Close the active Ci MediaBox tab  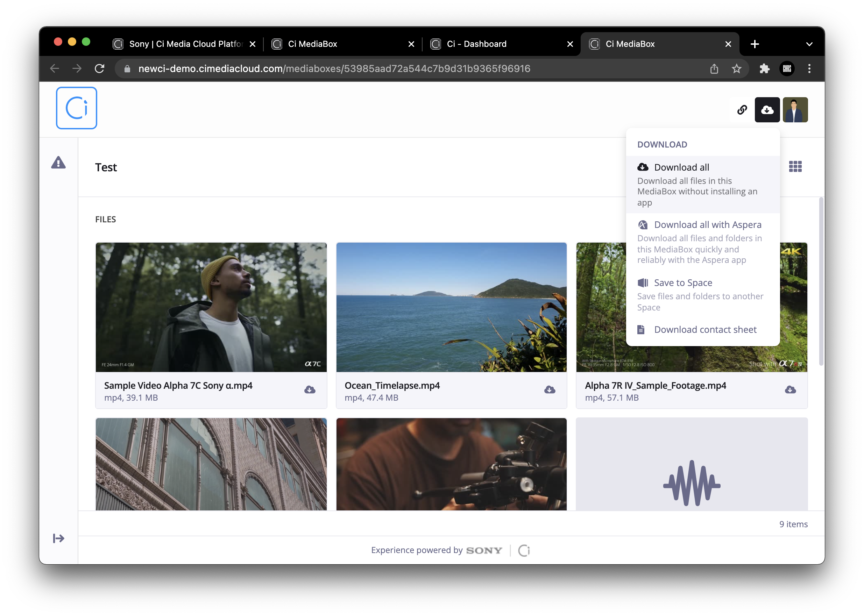point(728,44)
